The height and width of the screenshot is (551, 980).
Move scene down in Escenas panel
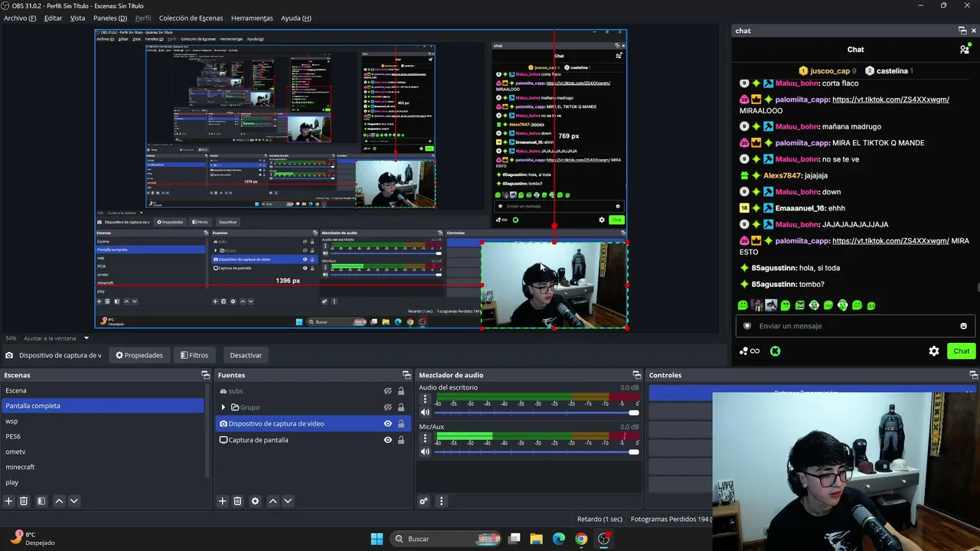coord(73,501)
